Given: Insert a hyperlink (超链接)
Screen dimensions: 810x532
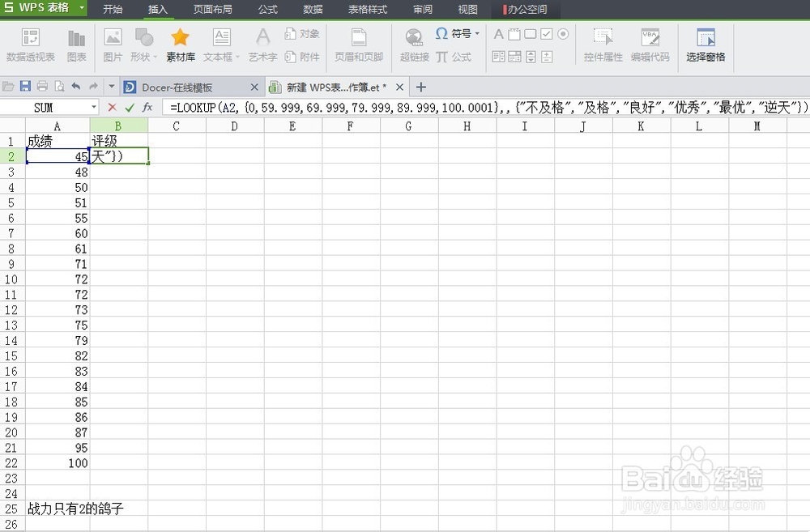Looking at the screenshot, I should (x=413, y=45).
